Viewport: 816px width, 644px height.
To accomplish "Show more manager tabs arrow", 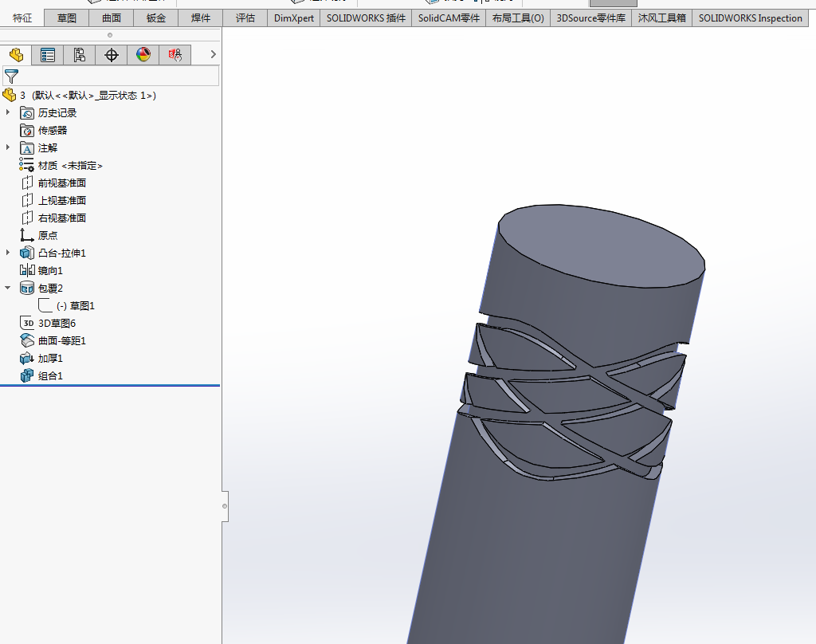I will click(x=213, y=54).
